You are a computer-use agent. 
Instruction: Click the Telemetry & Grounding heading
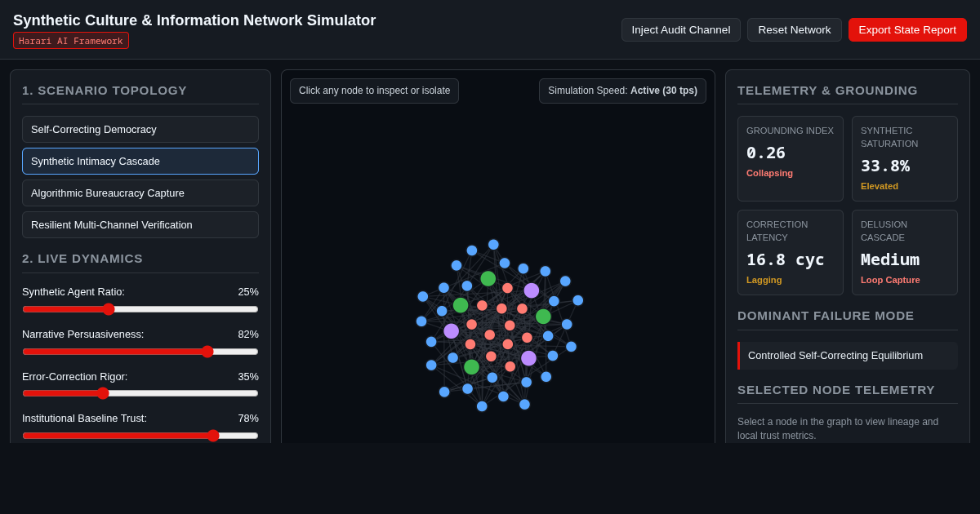[x=827, y=91]
